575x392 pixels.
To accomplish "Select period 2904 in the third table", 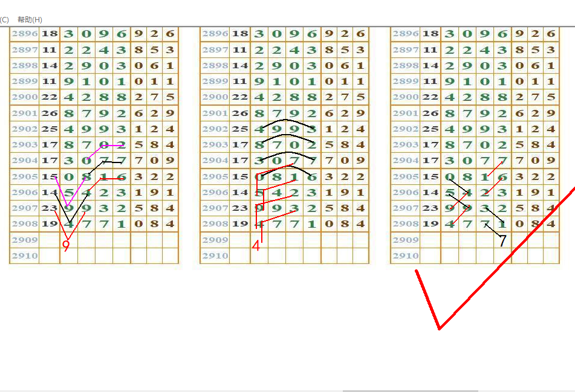I will point(406,161).
